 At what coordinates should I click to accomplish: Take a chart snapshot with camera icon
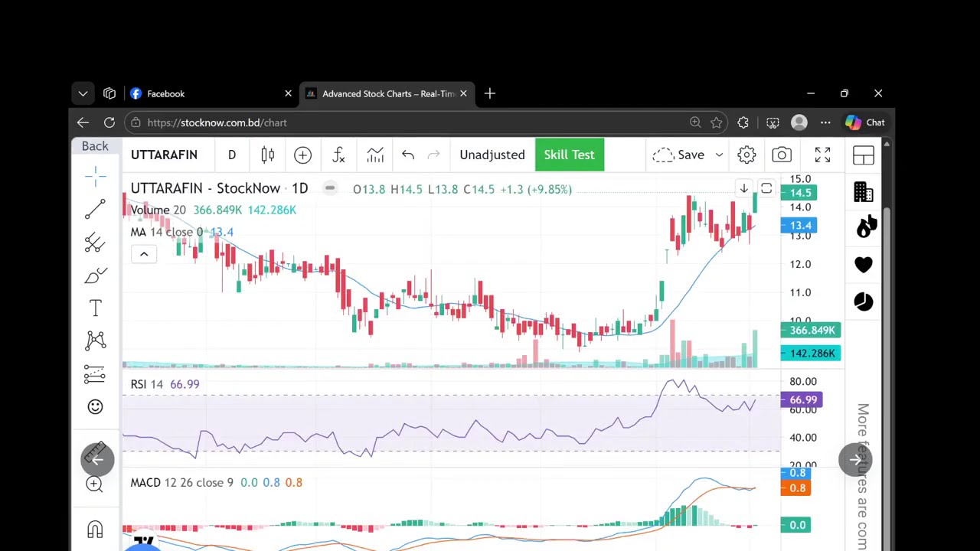(782, 155)
